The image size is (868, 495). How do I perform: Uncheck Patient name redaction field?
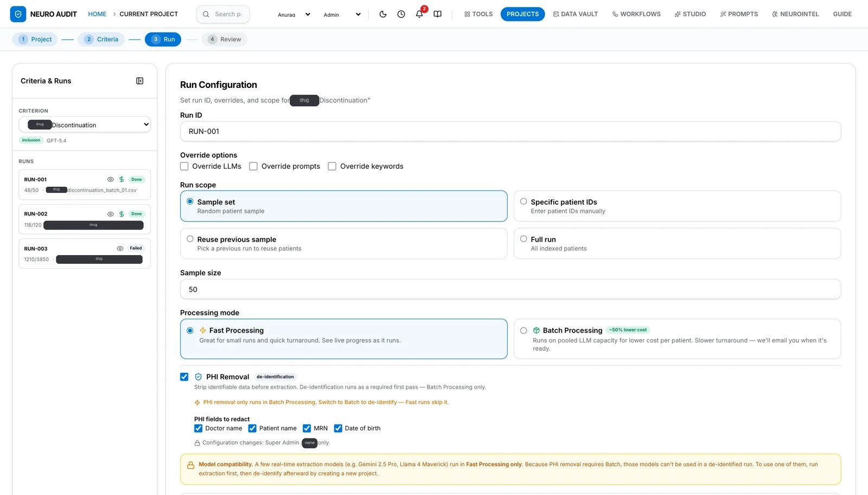pyautogui.click(x=252, y=428)
